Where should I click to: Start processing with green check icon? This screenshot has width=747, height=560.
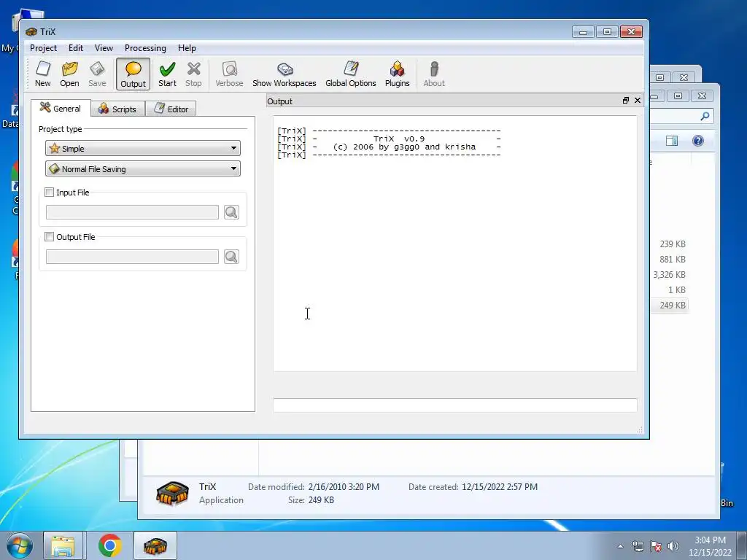pyautogui.click(x=167, y=74)
